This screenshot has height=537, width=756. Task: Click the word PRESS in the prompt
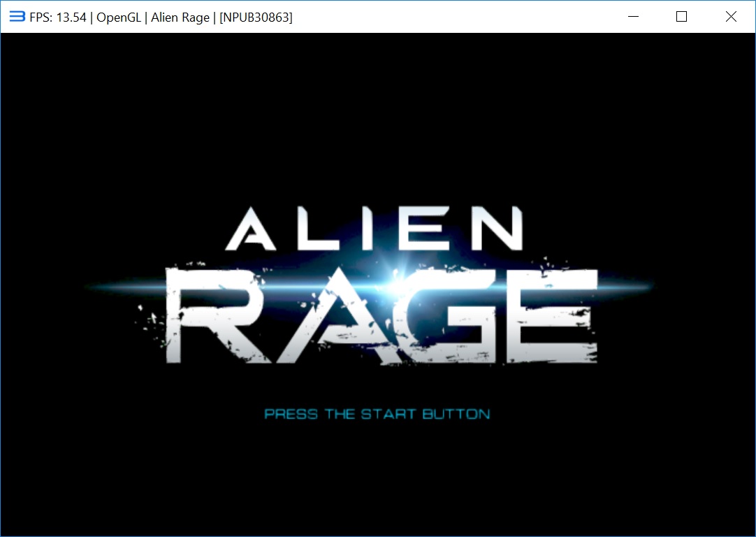(291, 414)
